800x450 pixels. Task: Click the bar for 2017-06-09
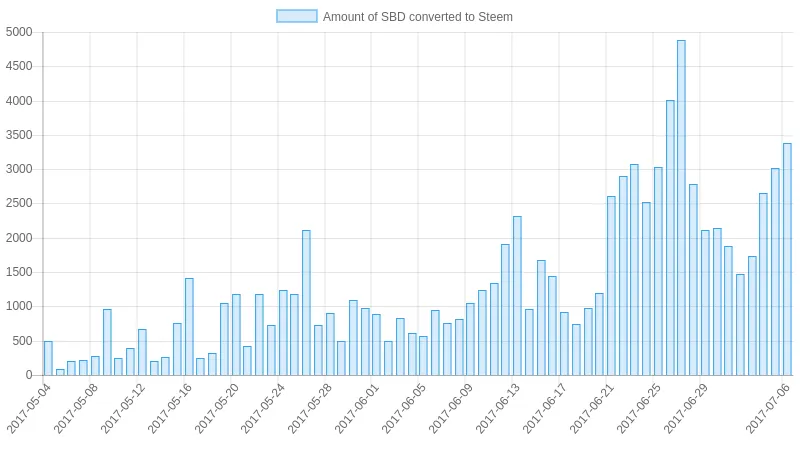pos(470,339)
